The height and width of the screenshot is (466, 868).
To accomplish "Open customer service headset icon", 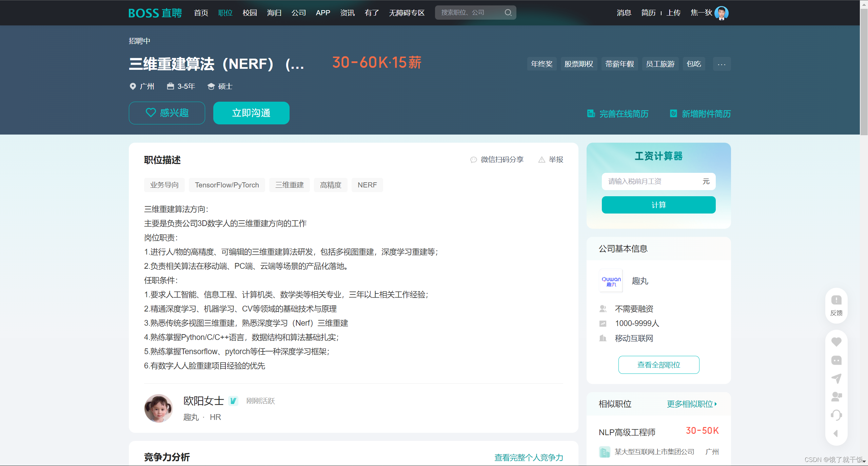I will click(x=836, y=415).
